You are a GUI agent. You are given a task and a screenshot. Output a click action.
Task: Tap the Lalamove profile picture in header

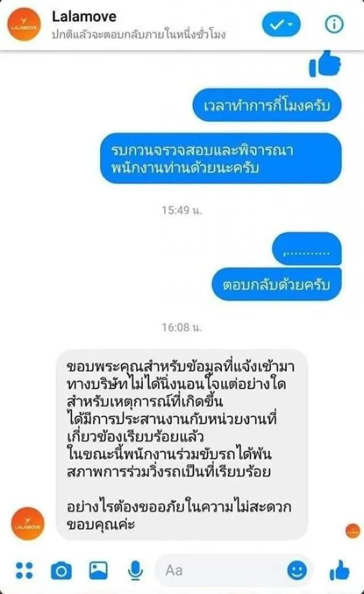pos(24,24)
